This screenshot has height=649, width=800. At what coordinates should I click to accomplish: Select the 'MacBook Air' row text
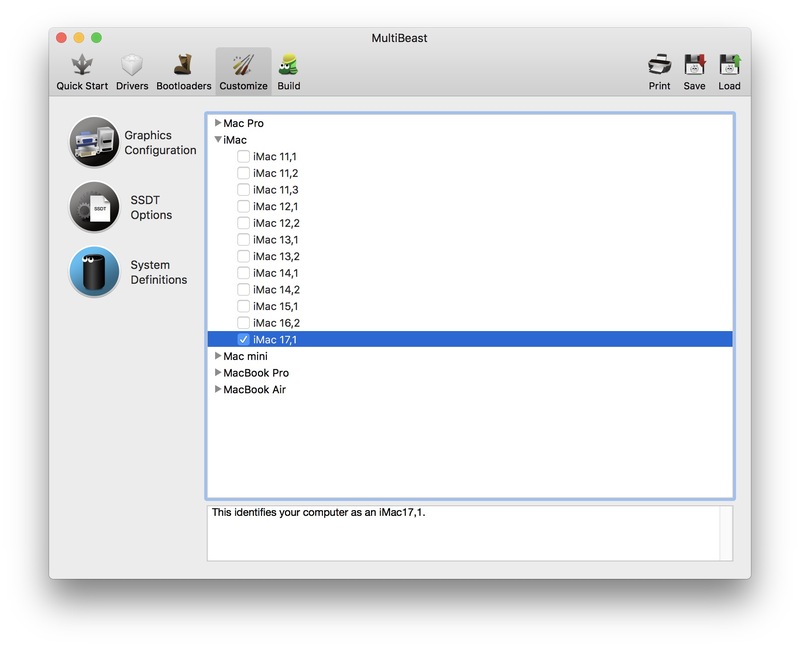point(255,389)
